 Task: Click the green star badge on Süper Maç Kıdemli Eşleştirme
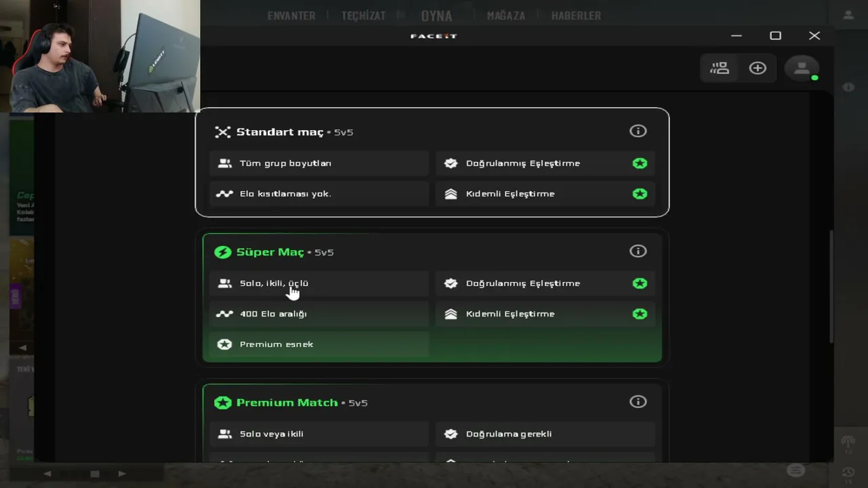click(x=639, y=314)
